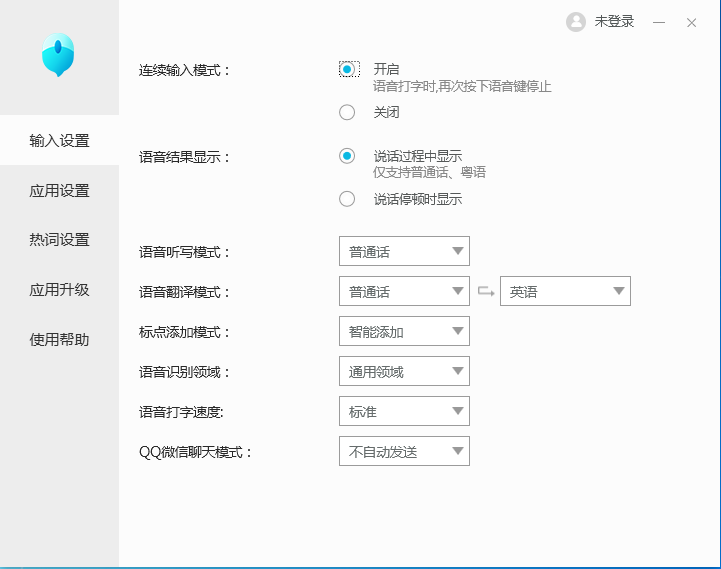The height and width of the screenshot is (569, 721).
Task: Open the 语音听写模式 dropdown
Action: point(404,251)
